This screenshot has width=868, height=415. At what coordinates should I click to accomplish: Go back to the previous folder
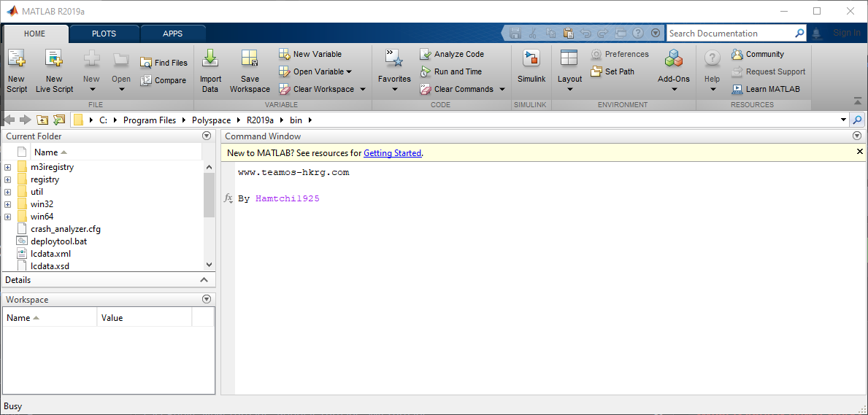click(x=9, y=120)
